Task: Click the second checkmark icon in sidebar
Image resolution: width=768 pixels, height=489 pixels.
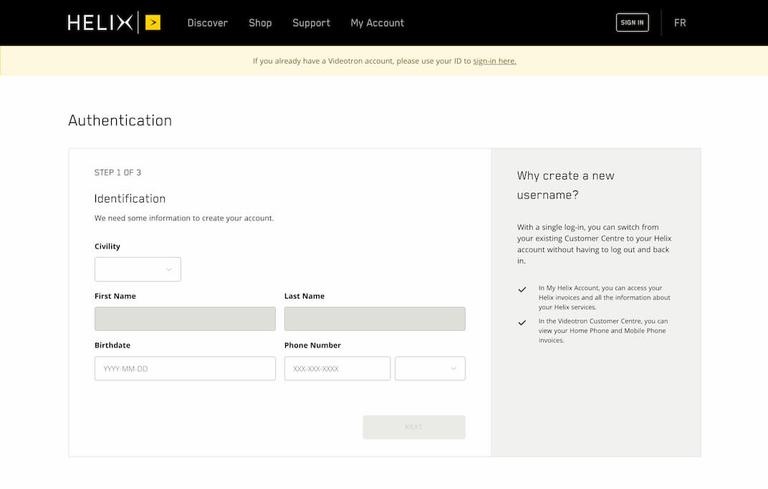Action: click(x=522, y=323)
